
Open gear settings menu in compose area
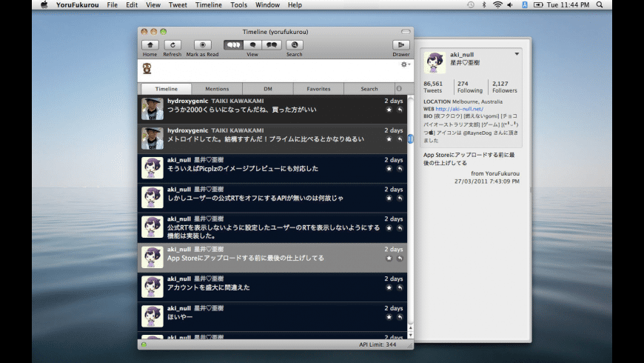coord(406,64)
